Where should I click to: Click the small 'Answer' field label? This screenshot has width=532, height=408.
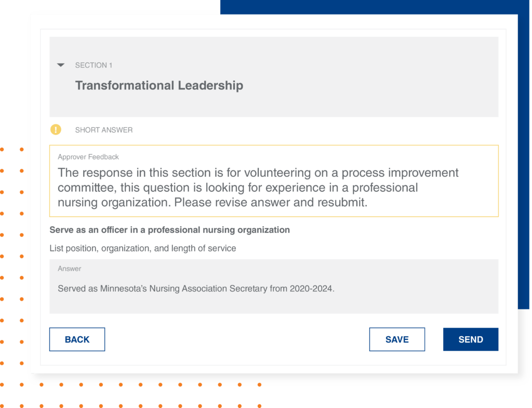coord(70,269)
